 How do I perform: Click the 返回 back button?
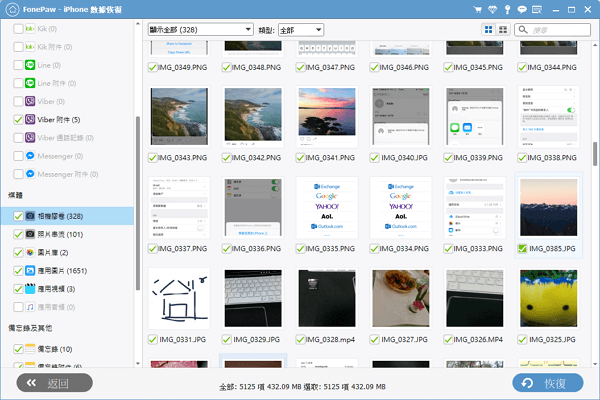[x=55, y=383]
